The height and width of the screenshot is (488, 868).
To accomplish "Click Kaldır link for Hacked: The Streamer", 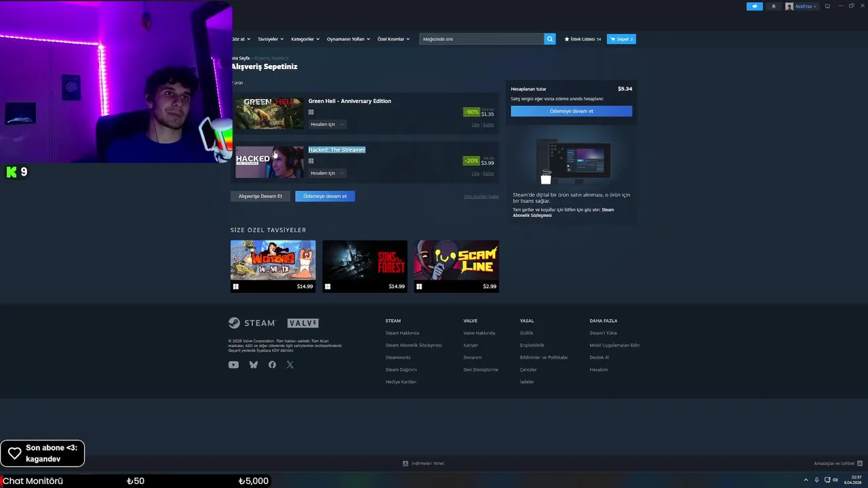I will click(488, 174).
